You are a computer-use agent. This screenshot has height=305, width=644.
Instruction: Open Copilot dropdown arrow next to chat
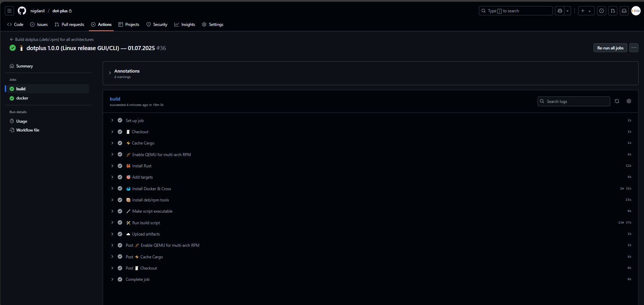[x=568, y=11]
